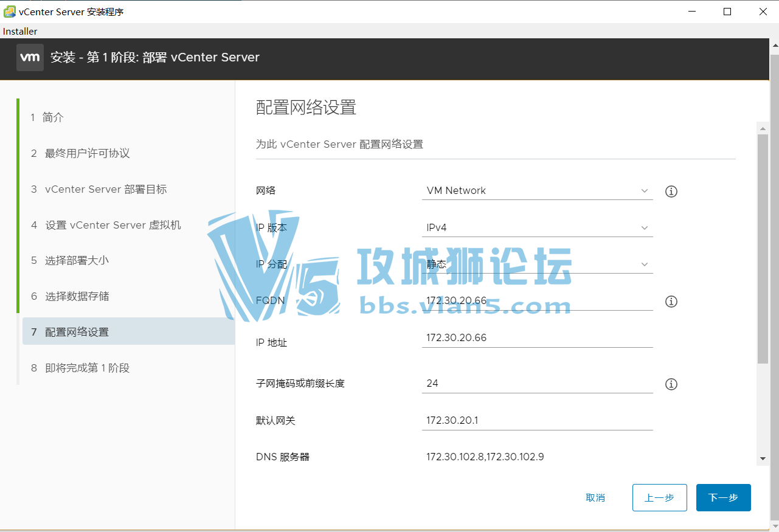
Task: Click the info icon beside 子网掩码或前缀长度
Action: (x=671, y=384)
